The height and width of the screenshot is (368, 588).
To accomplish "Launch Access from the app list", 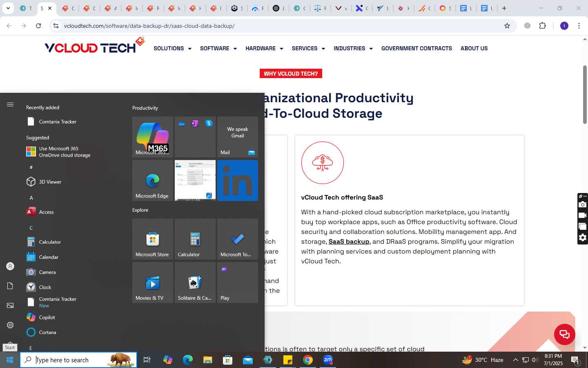I will (x=40, y=212).
